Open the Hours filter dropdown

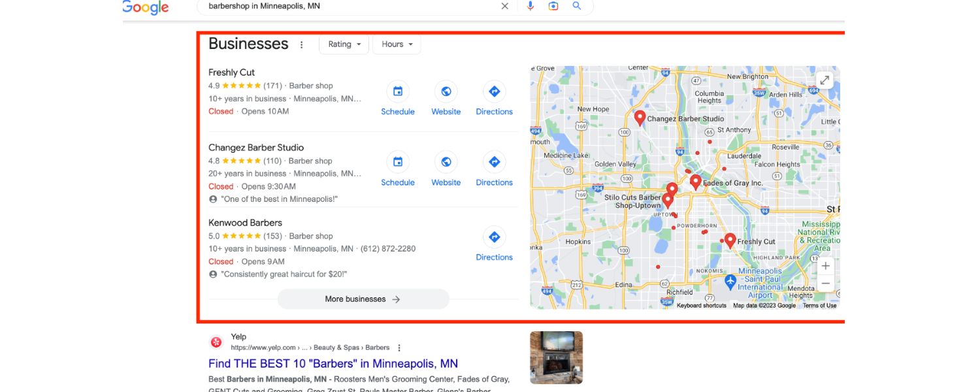[x=396, y=44]
